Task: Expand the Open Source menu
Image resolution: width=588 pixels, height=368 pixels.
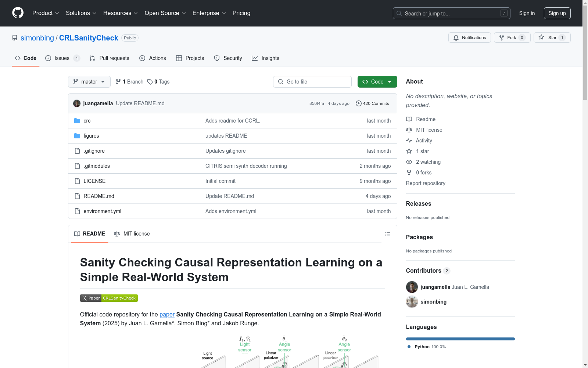Action: click(165, 13)
